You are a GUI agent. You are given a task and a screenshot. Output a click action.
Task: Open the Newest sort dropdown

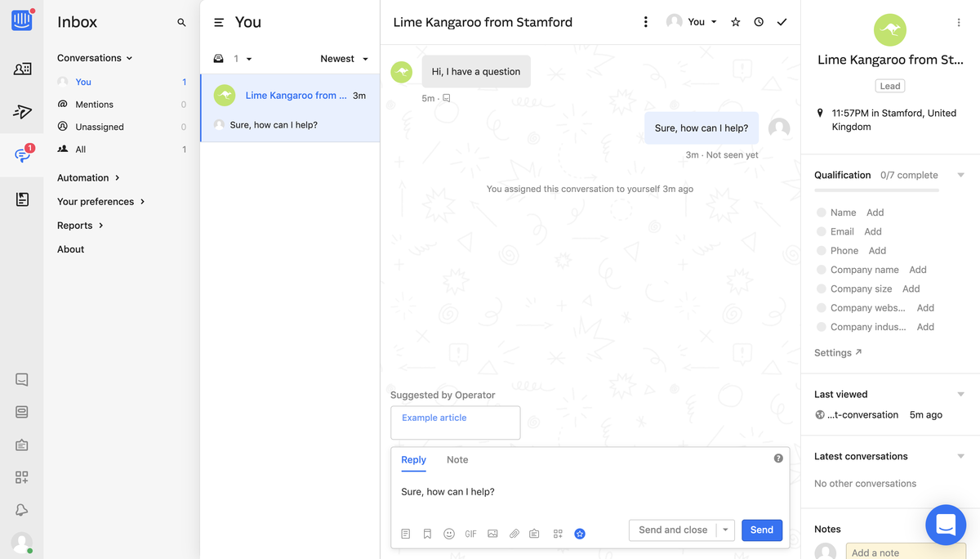344,59
